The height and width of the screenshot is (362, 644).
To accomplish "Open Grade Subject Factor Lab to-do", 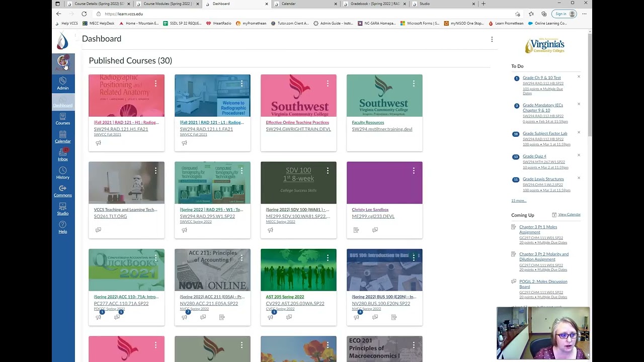I will click(x=545, y=133).
